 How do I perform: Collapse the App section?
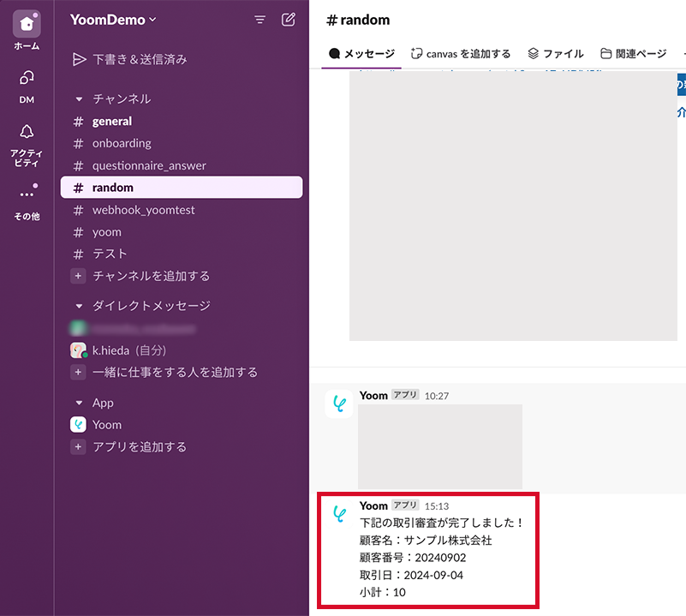[79, 403]
